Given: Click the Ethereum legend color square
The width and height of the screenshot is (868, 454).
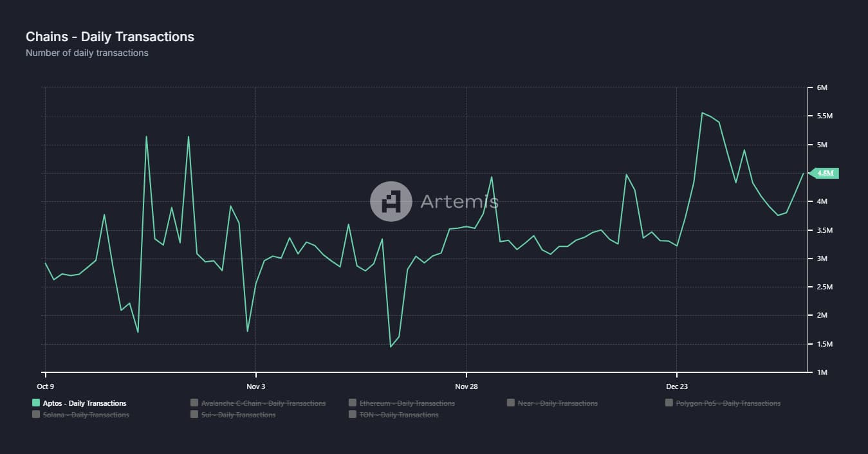Looking at the screenshot, I should (x=353, y=403).
